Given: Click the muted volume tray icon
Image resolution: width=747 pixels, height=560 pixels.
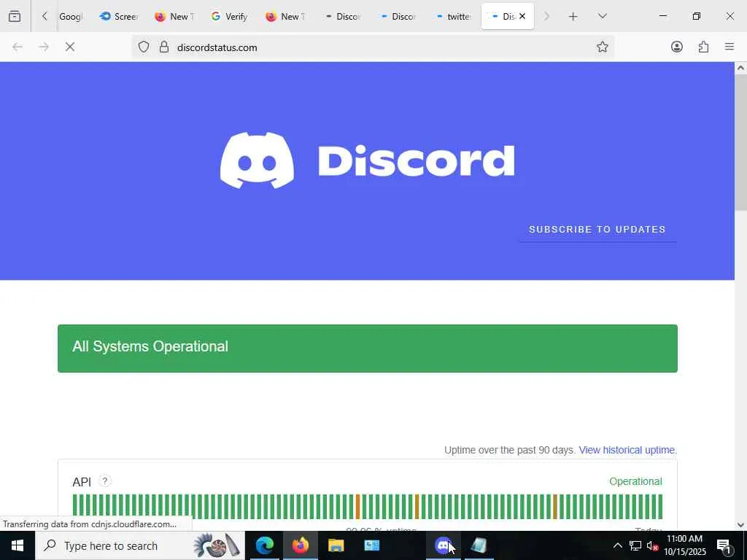Looking at the screenshot, I should pyautogui.click(x=652, y=545).
